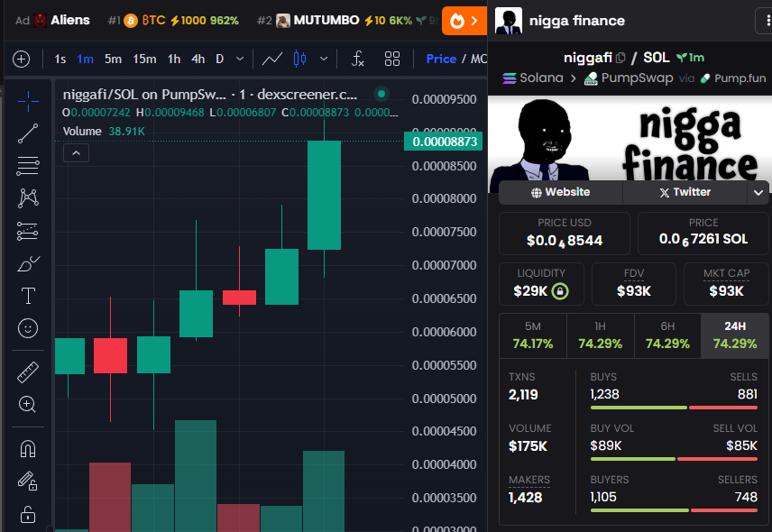Collapse the chart legend with the caret
The image size is (772, 532).
point(77,153)
